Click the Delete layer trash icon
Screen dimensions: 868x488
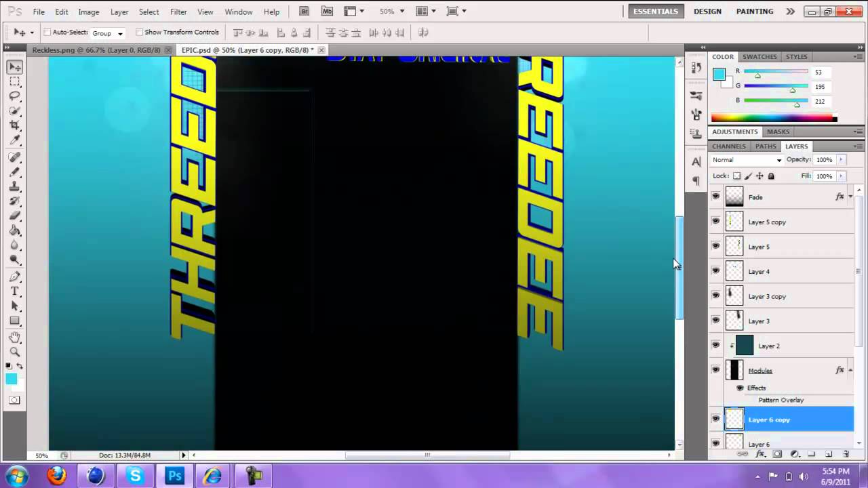tap(846, 454)
